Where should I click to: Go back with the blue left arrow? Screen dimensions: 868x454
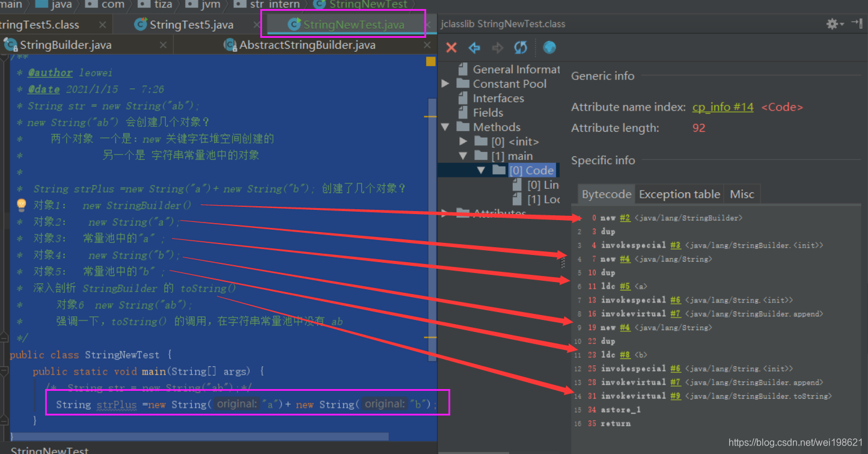coord(474,48)
